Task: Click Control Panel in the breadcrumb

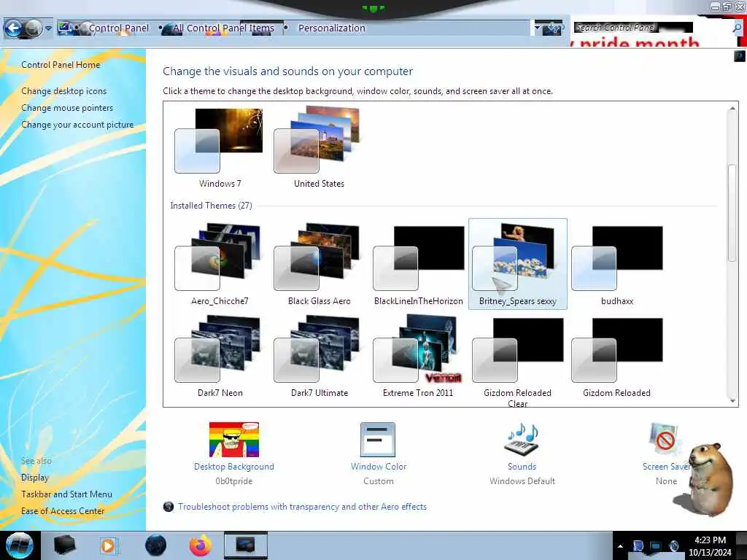Action: (x=119, y=28)
